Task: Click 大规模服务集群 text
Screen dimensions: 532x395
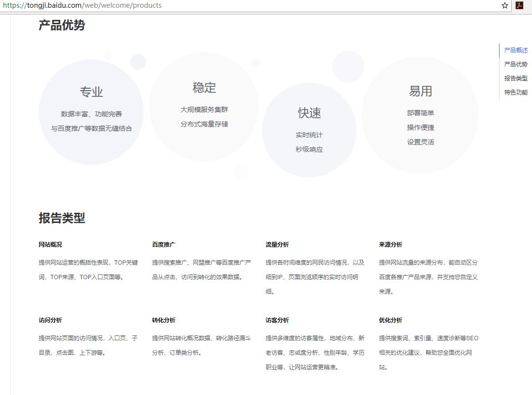Action: [x=204, y=110]
